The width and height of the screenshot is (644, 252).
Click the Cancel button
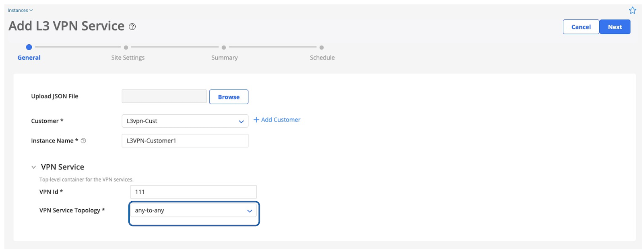click(581, 27)
